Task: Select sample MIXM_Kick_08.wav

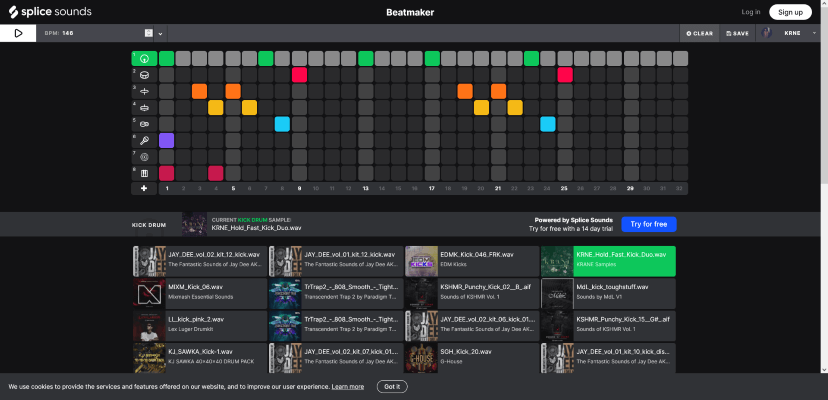Action: [x=200, y=293]
